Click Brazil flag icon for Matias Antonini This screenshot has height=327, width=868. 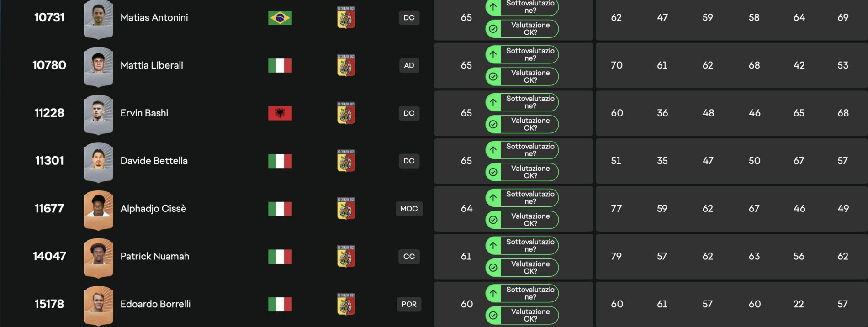pos(280,18)
